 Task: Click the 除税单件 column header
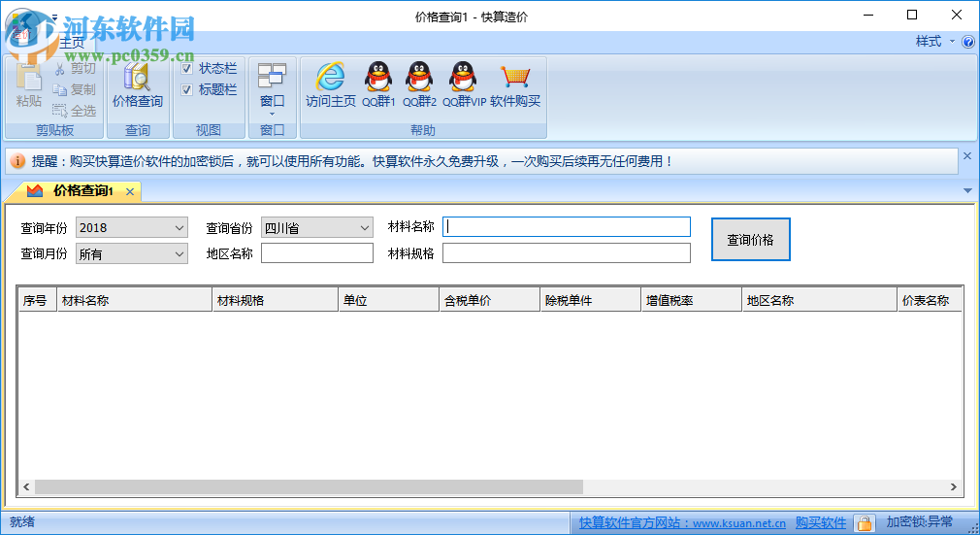591,300
